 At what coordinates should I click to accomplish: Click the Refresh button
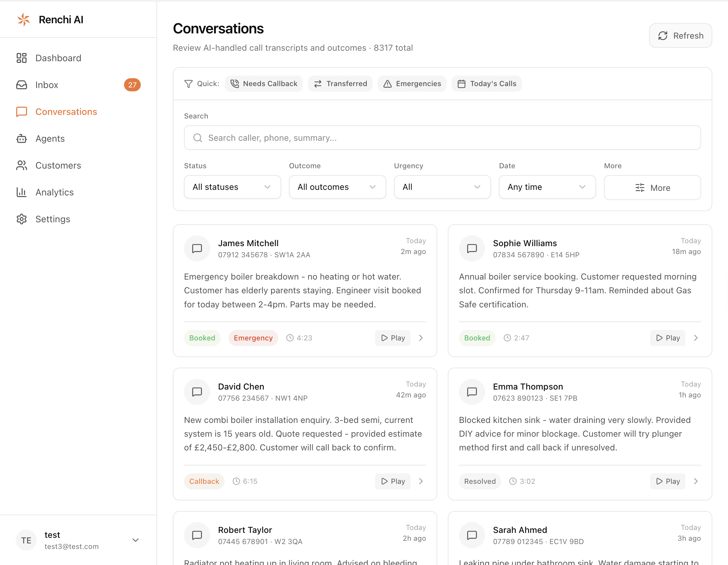[680, 36]
